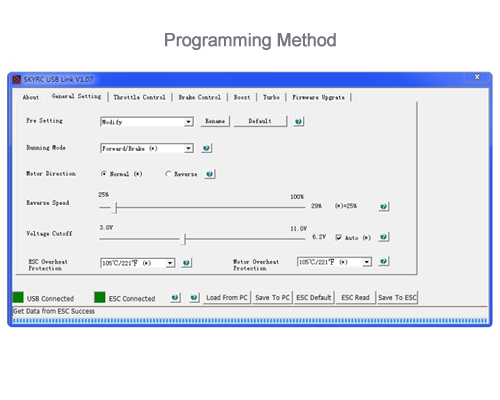Open the Running Mode Forward/Brake dropdown
The height and width of the screenshot is (400, 500).
coord(189,148)
